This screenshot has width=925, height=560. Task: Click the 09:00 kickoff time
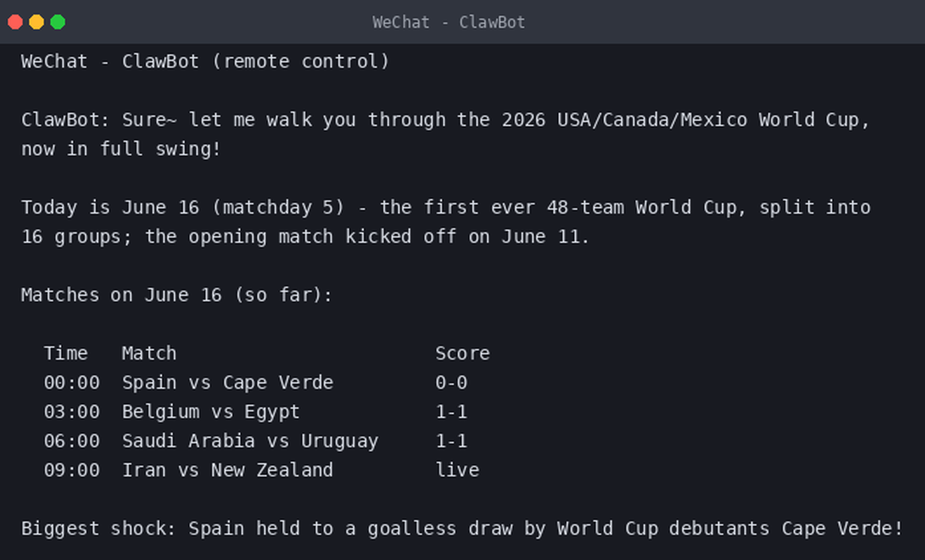point(72,470)
